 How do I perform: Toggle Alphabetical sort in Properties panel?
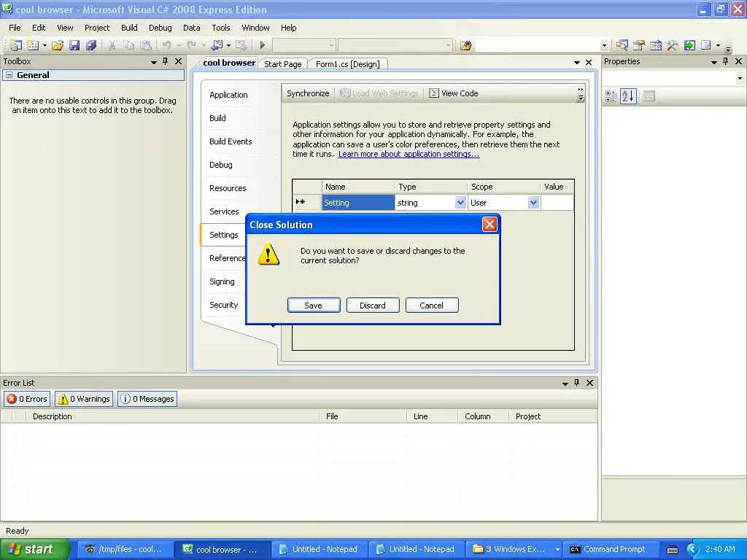(x=628, y=96)
